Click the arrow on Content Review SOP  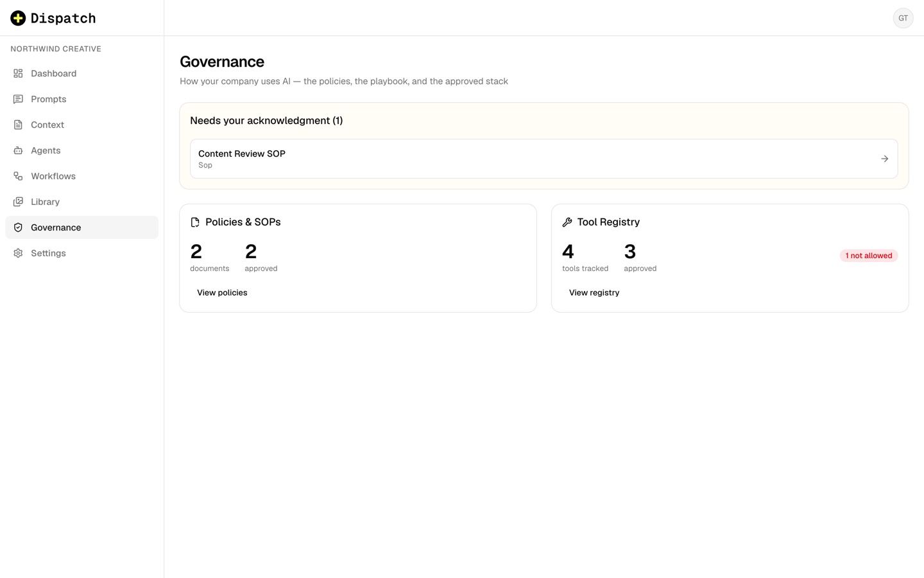pos(884,159)
